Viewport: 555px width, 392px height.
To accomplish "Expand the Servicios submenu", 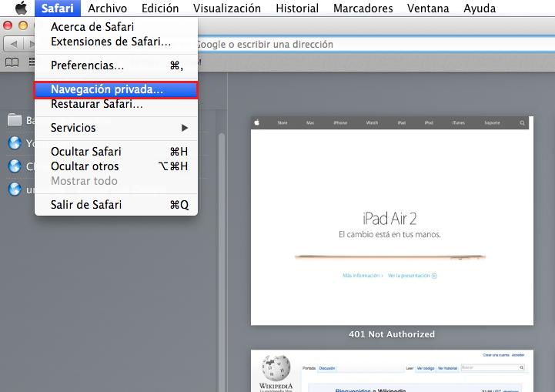I will [x=115, y=127].
